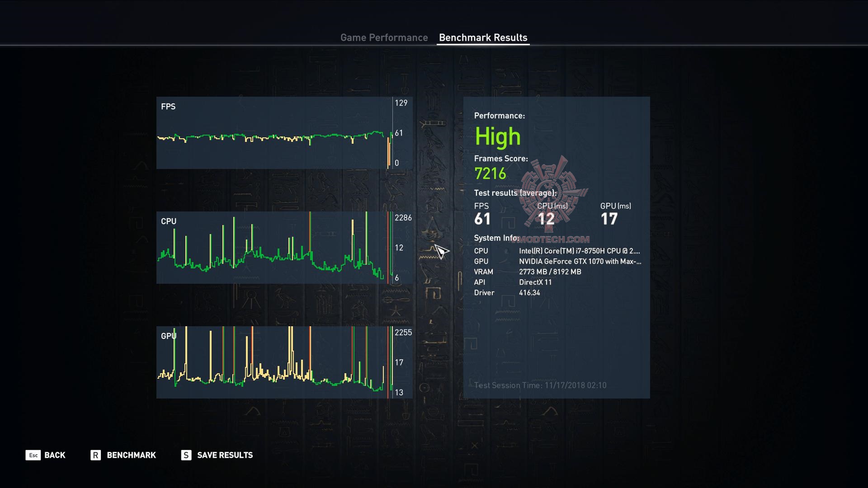Click the NVIDIA GeForce GTX 1070 entry

click(x=580, y=261)
